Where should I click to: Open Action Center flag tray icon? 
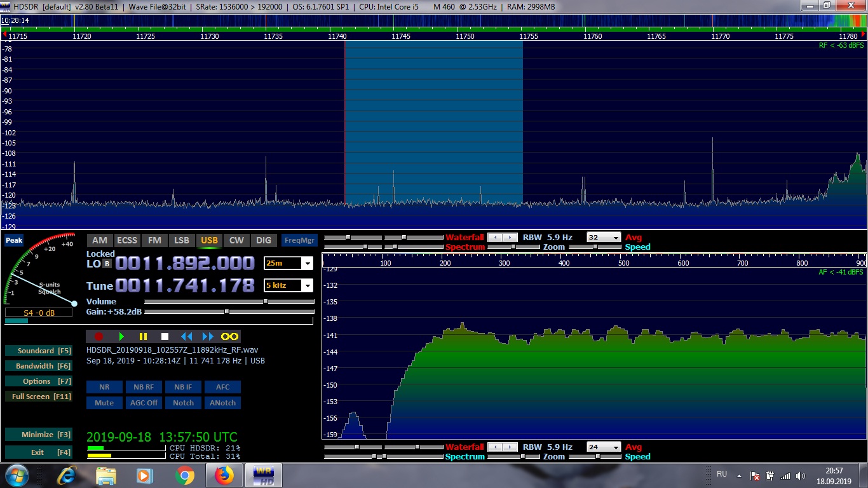(755, 476)
